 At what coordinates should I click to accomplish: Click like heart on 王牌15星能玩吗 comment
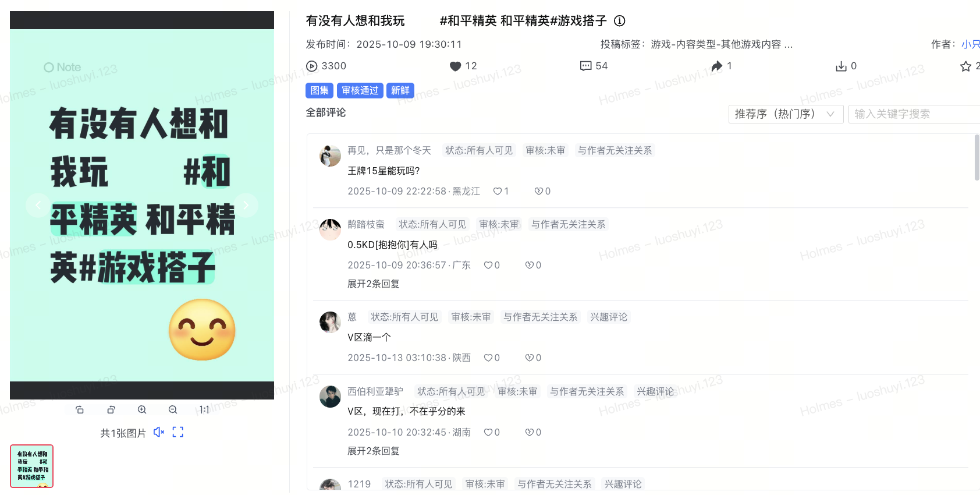(x=497, y=192)
